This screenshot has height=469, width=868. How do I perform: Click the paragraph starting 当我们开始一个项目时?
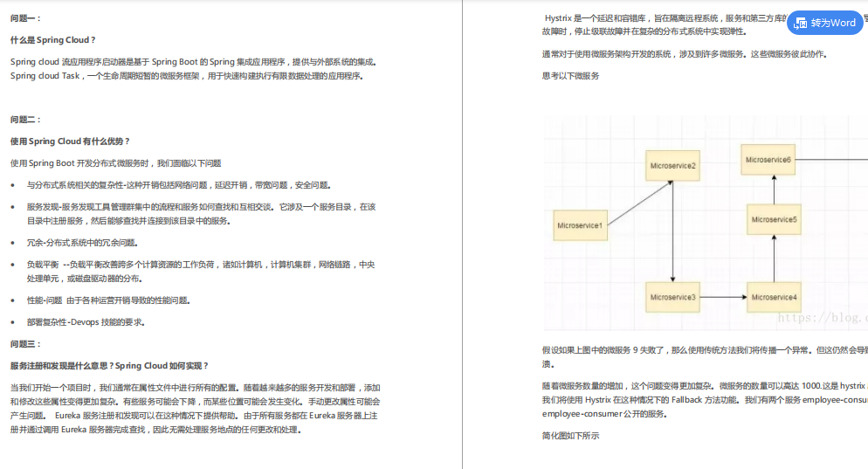[x=196, y=409]
